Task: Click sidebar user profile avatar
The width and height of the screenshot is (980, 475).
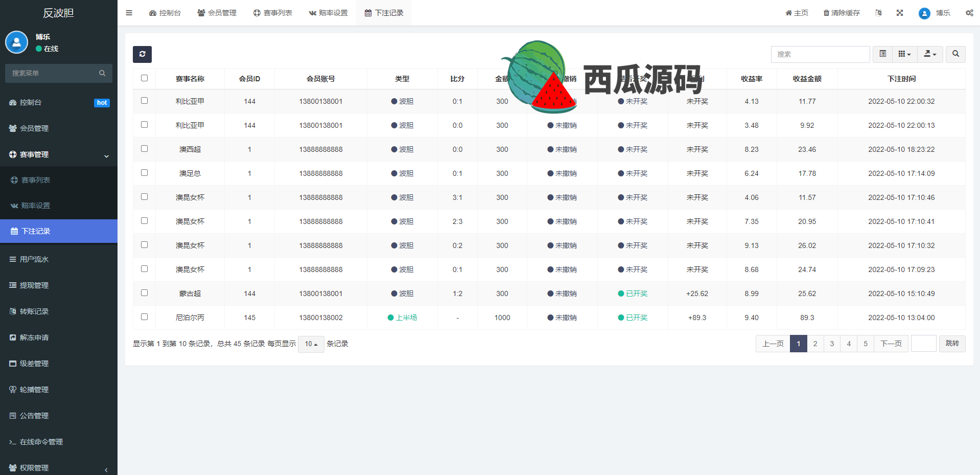Action: pyautogui.click(x=16, y=42)
